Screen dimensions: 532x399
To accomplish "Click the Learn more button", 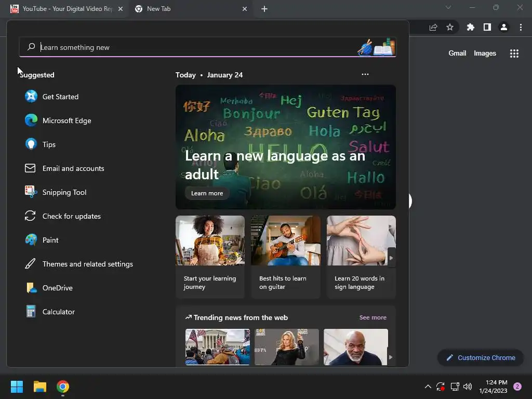I will 207,193.
